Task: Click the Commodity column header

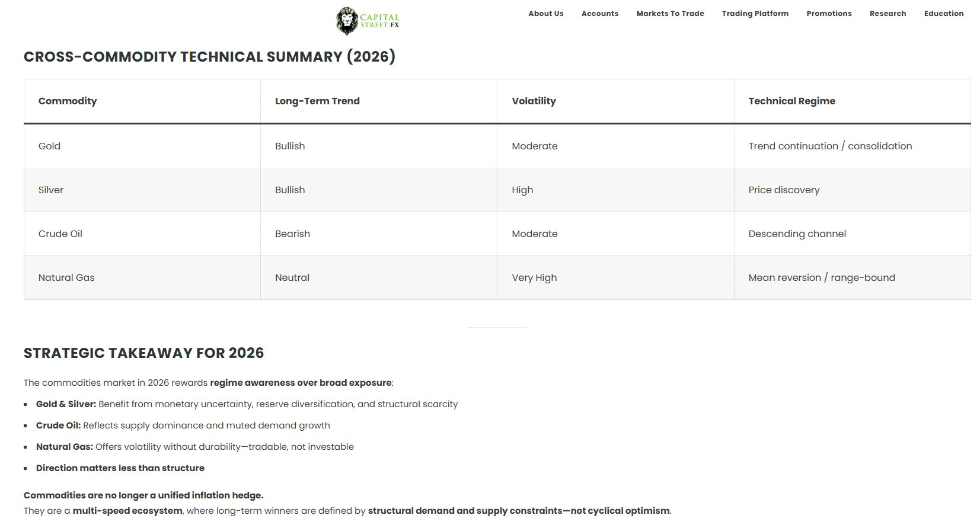Action: (68, 101)
